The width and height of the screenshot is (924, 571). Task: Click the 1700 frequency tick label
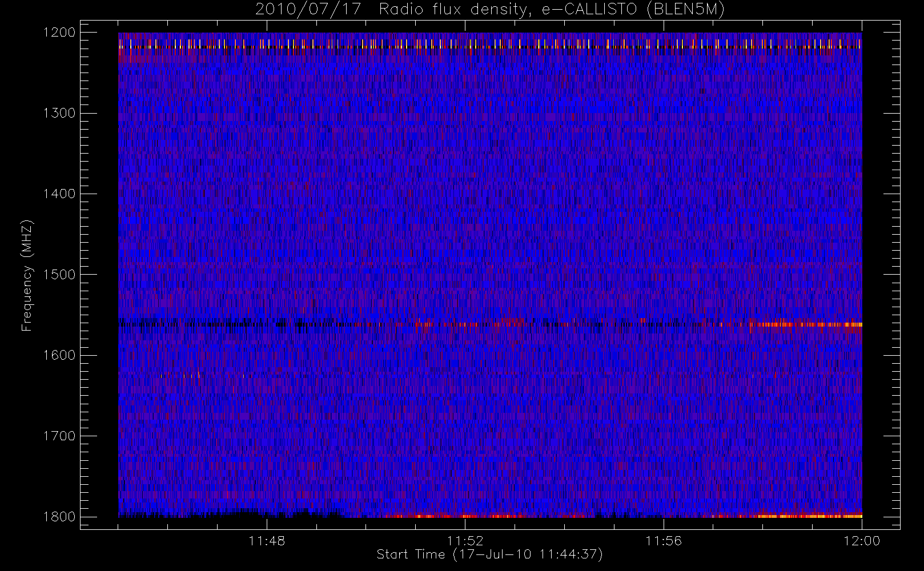pos(59,436)
